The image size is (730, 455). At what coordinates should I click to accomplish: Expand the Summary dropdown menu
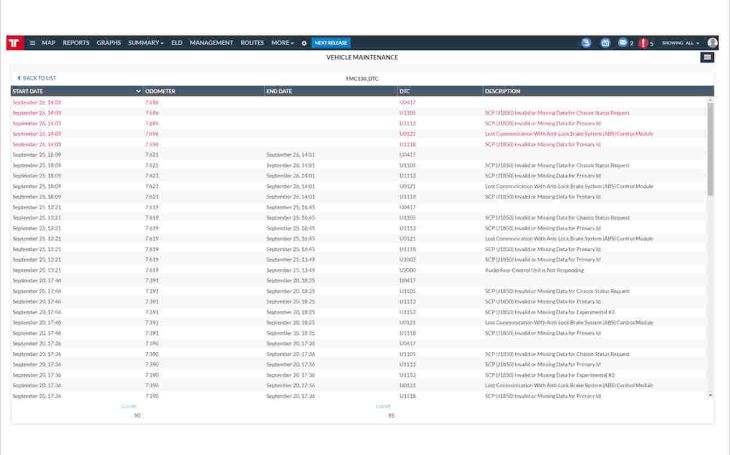pyautogui.click(x=146, y=43)
